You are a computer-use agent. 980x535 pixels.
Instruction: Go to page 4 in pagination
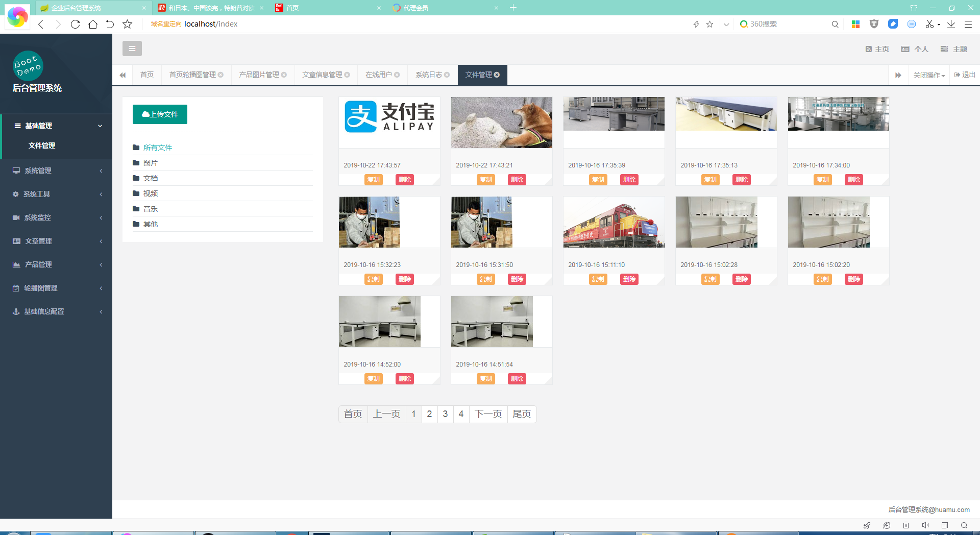point(461,414)
